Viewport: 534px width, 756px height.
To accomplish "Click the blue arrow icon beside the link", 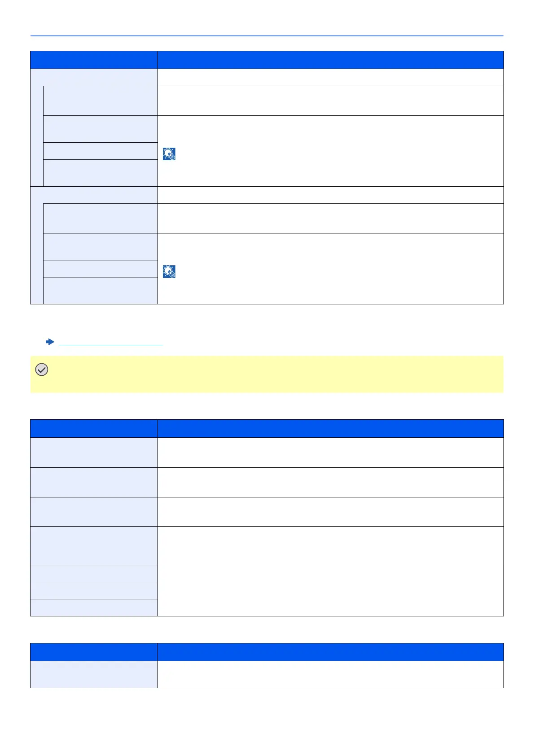I will pos(50,342).
